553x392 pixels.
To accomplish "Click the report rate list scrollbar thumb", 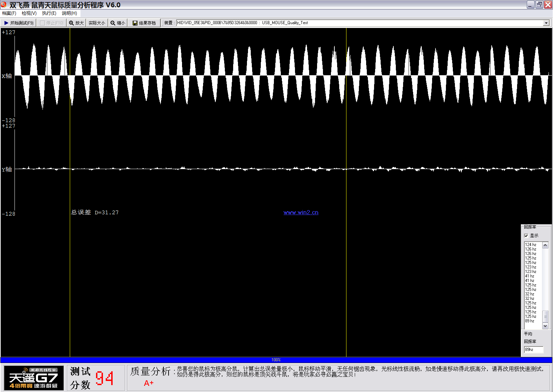I will pos(545,316).
